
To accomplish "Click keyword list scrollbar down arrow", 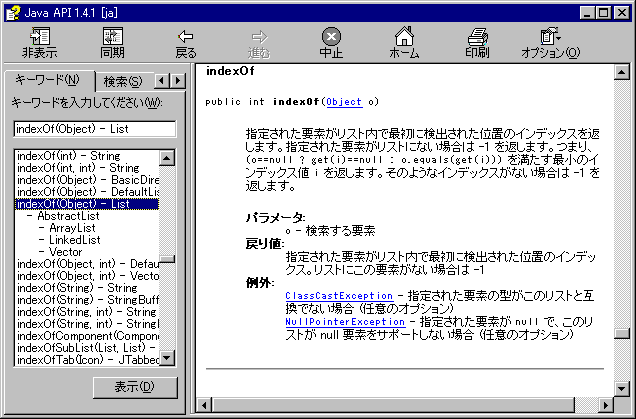I will [167, 358].
